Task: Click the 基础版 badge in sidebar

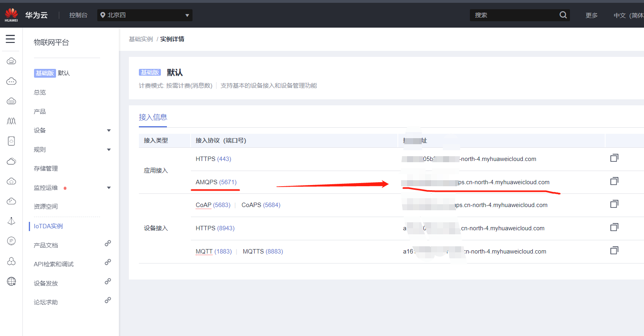Action: 44,73
